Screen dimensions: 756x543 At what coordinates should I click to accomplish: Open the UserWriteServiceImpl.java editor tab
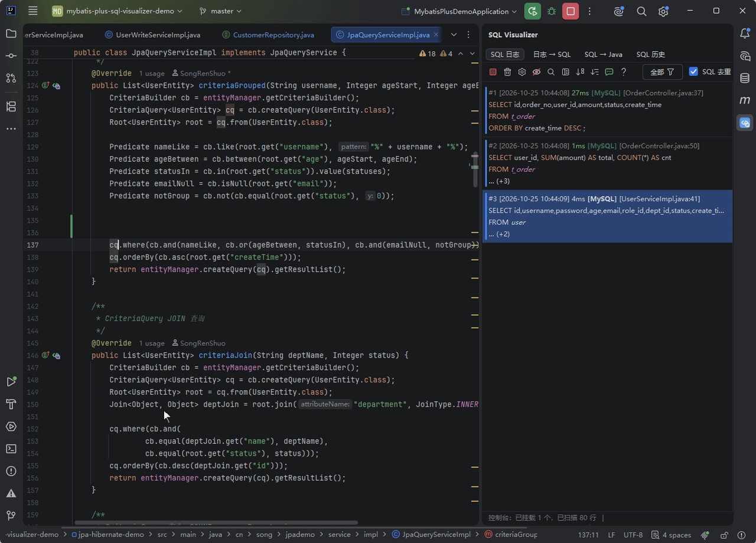tap(152, 35)
